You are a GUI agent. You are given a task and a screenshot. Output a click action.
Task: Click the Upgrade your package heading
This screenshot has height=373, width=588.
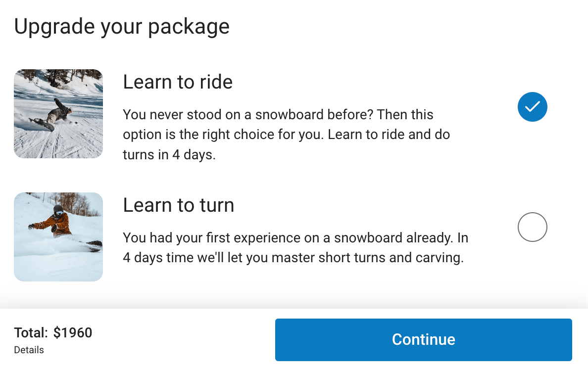(x=122, y=26)
